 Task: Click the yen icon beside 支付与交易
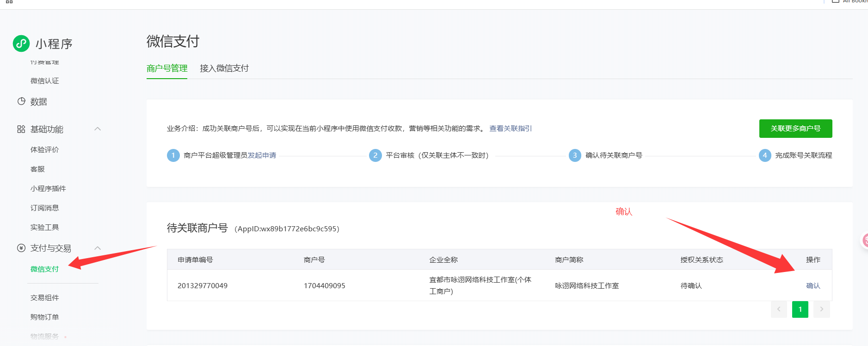coord(21,248)
